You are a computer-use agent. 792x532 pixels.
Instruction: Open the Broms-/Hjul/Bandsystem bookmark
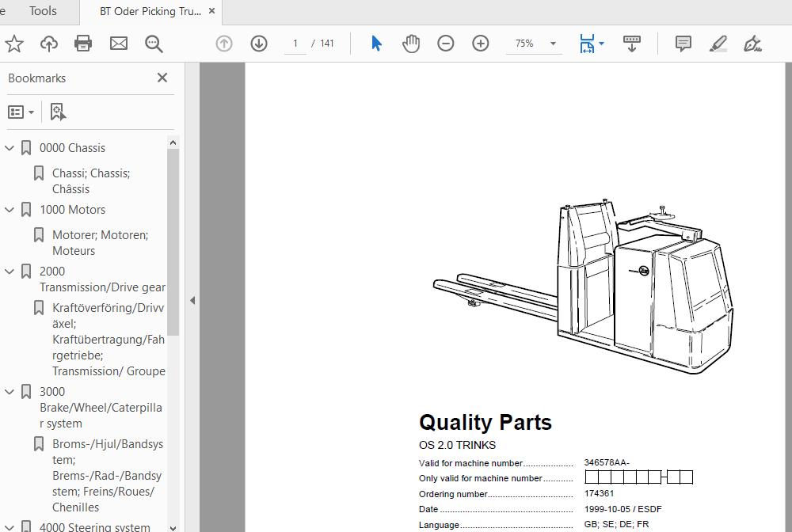point(108,476)
